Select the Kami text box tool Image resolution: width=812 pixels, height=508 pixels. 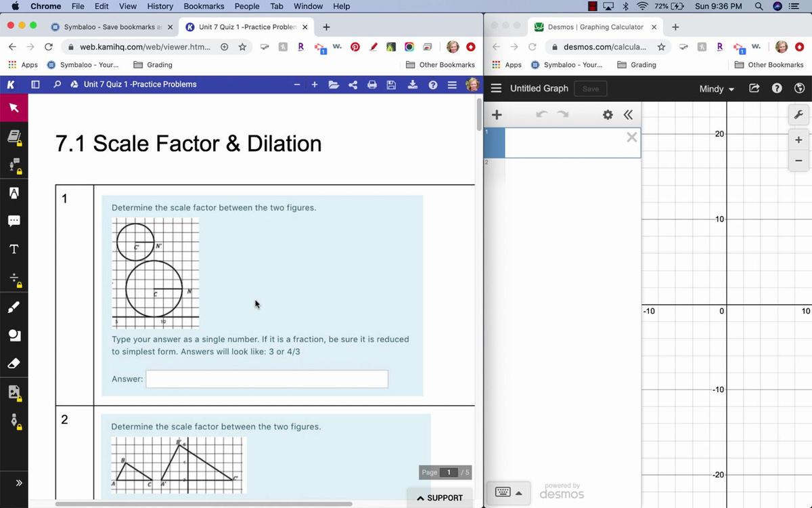coord(14,249)
